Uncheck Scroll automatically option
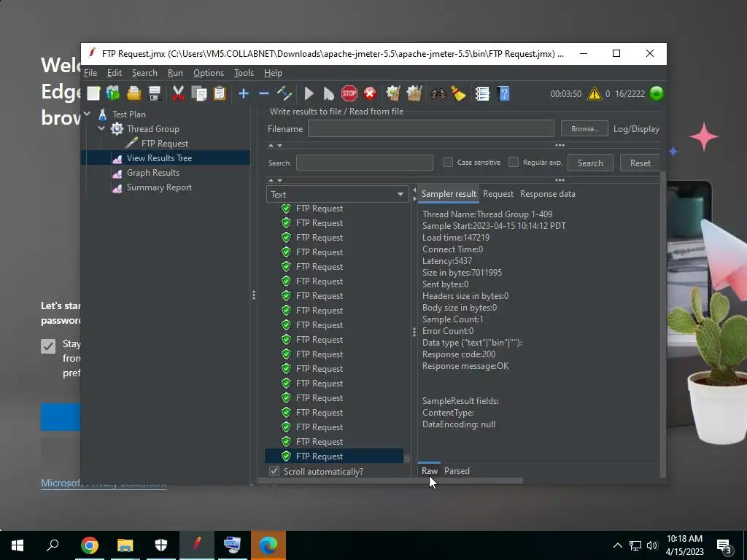 tap(274, 471)
